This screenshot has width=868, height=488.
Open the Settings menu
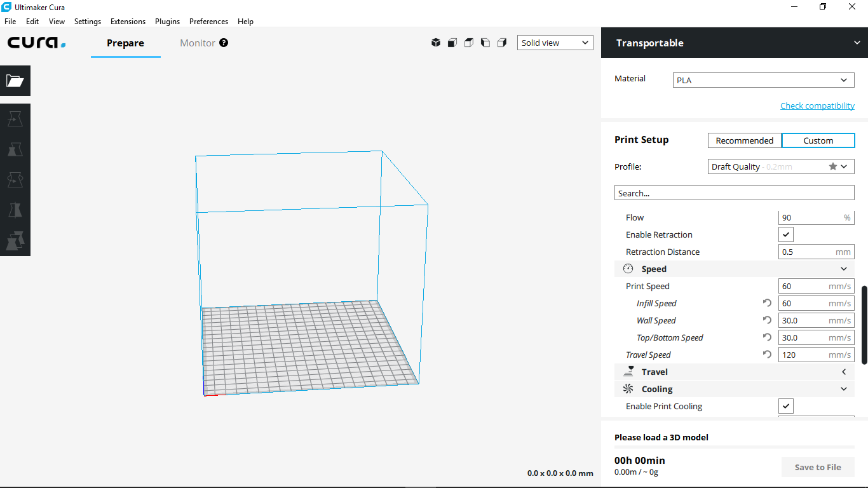[x=88, y=21]
